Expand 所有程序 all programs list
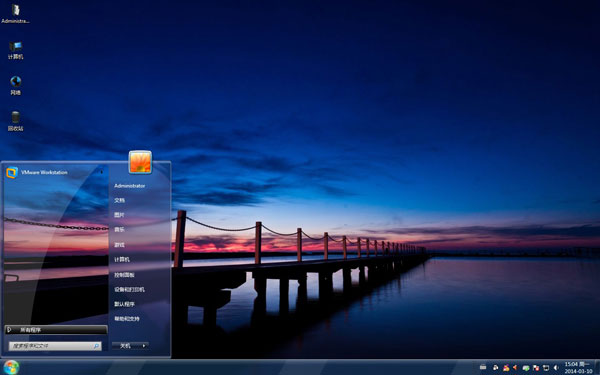Viewport: 600px width, 375px height. coord(56,329)
